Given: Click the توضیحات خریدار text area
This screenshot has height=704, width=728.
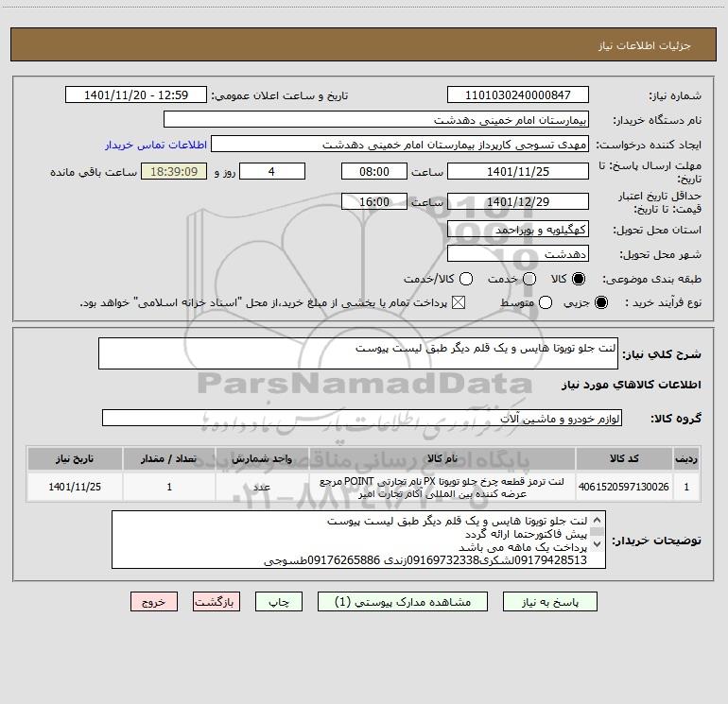Looking at the screenshot, I should pyautogui.click(x=359, y=540).
